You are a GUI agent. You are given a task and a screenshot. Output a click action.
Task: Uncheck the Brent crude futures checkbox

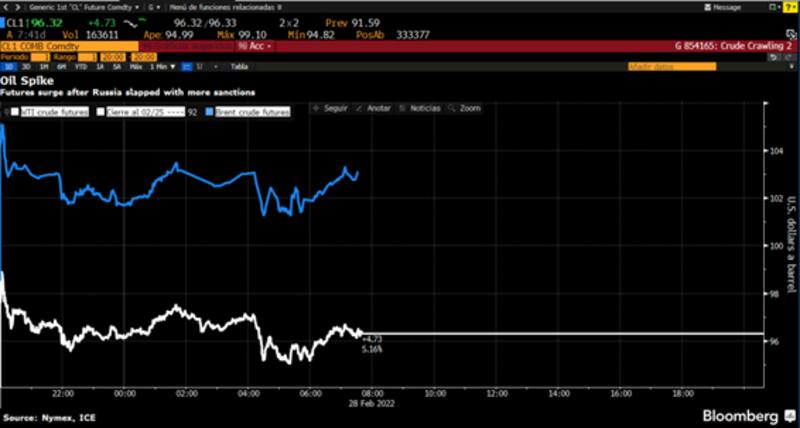[x=209, y=113]
